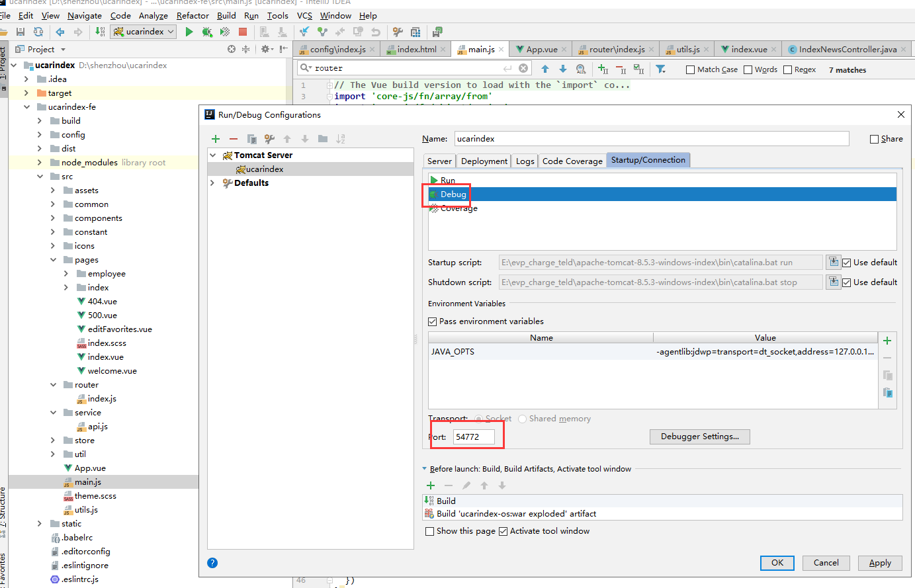Image resolution: width=915 pixels, height=588 pixels.
Task: Click the search filter funnel icon
Action: 660,69
